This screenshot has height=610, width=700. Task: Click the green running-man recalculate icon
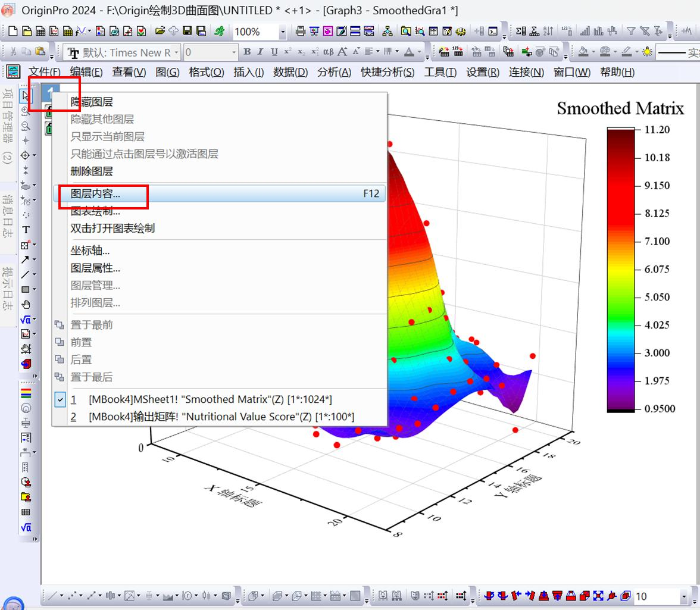pos(219,31)
